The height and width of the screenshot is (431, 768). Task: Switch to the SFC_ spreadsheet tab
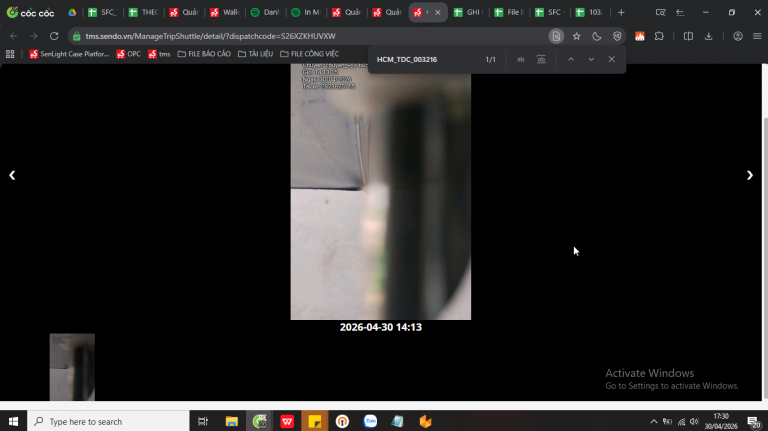pos(102,13)
